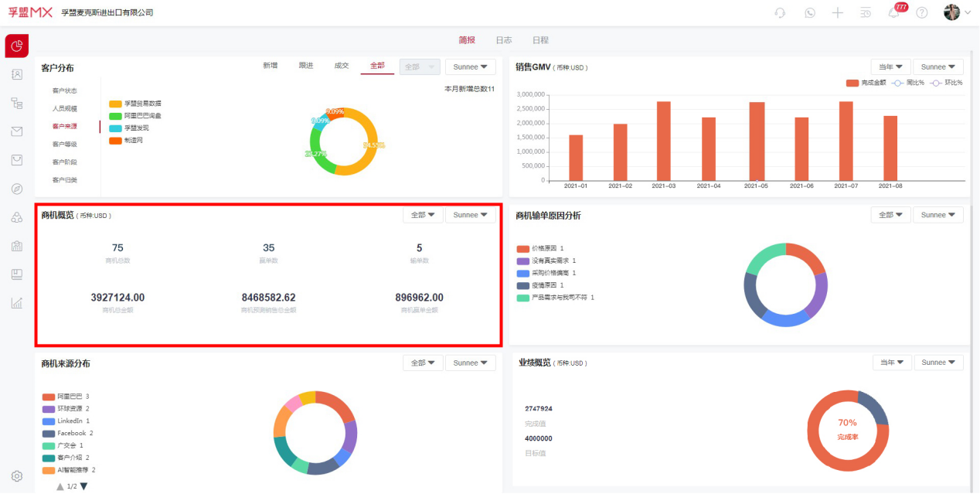Viewport: 980px width, 494px height.
Task: Switch to the 日程 tab
Action: (x=541, y=39)
